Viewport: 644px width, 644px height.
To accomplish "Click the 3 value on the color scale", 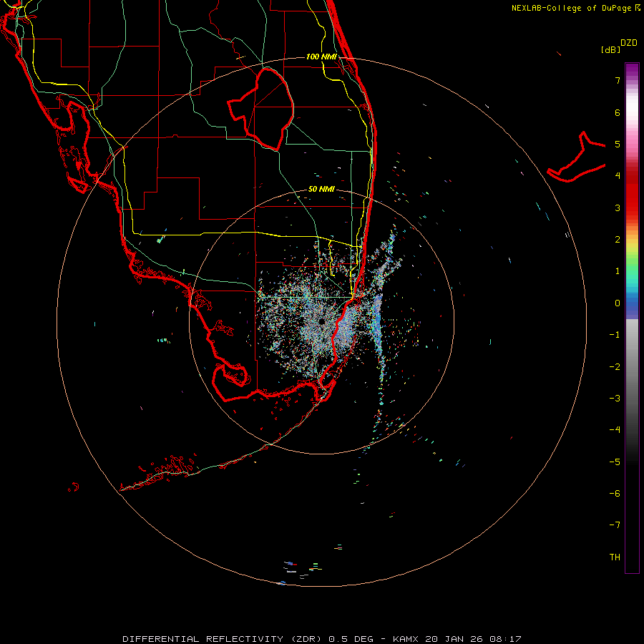I will point(618,208).
